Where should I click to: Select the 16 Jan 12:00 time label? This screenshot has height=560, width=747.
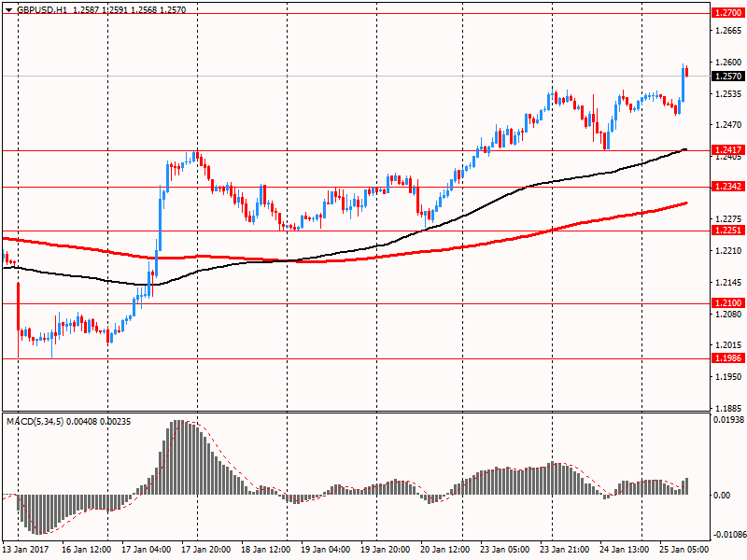[86, 549]
